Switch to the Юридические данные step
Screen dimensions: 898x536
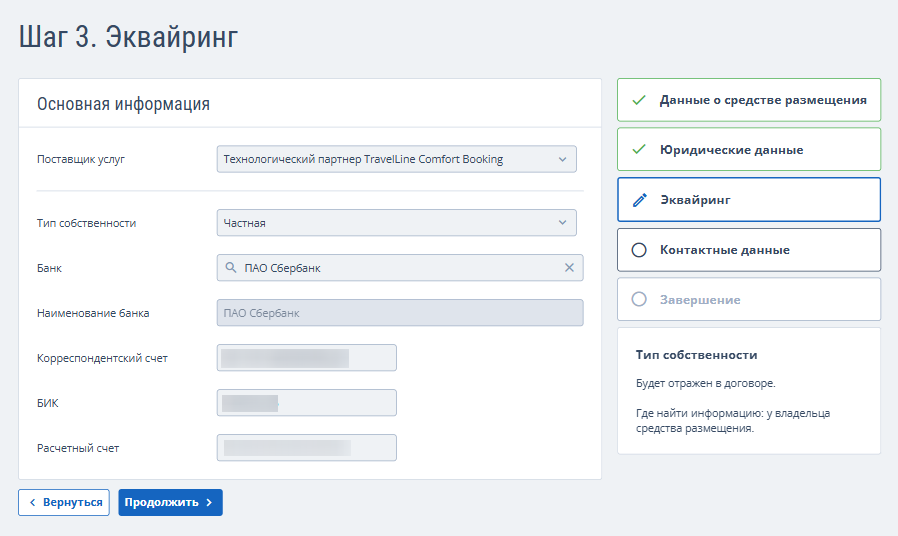point(731,150)
